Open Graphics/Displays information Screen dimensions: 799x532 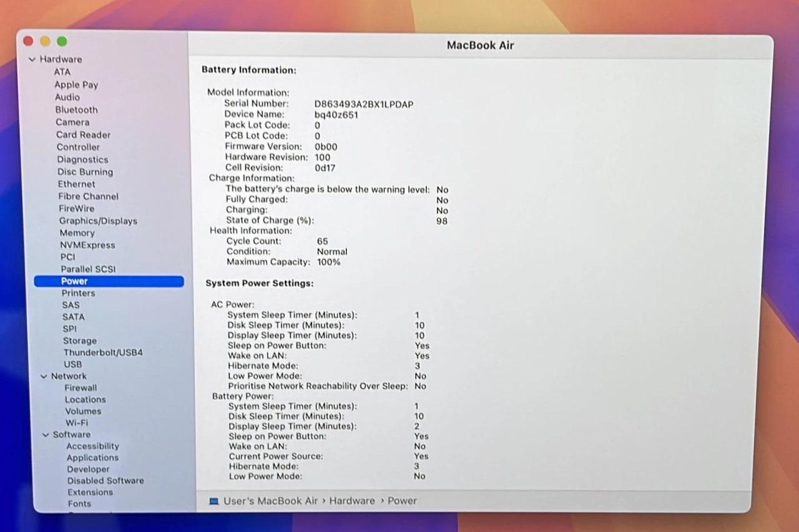[x=98, y=221]
